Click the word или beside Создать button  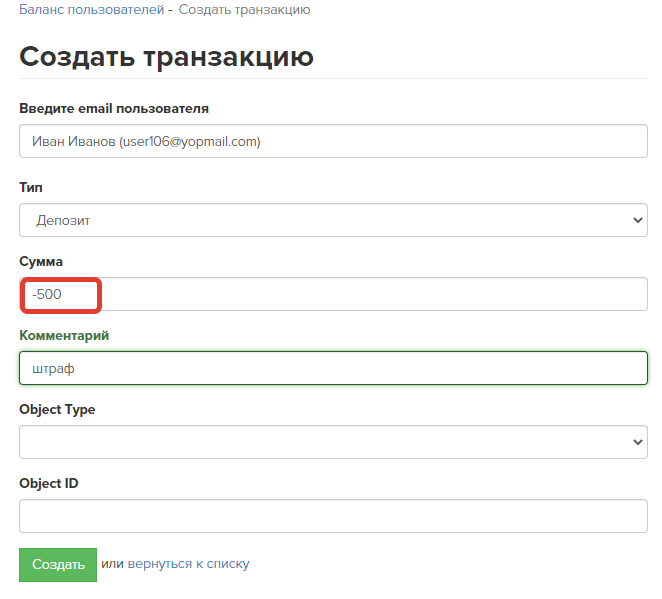pyautogui.click(x=112, y=564)
